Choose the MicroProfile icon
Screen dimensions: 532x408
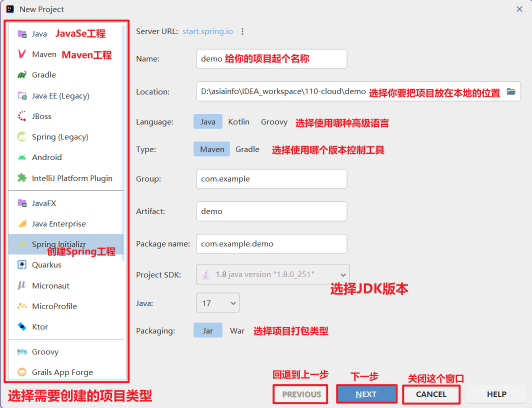coord(22,306)
